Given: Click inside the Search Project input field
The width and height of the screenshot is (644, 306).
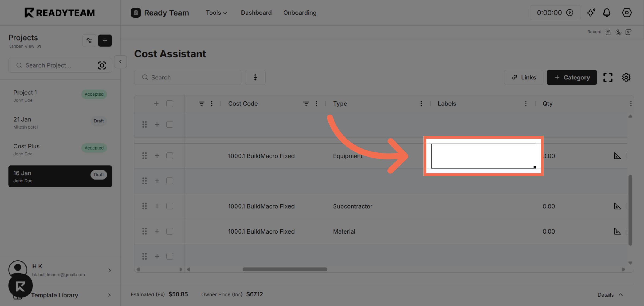Looking at the screenshot, I should tap(54, 65).
